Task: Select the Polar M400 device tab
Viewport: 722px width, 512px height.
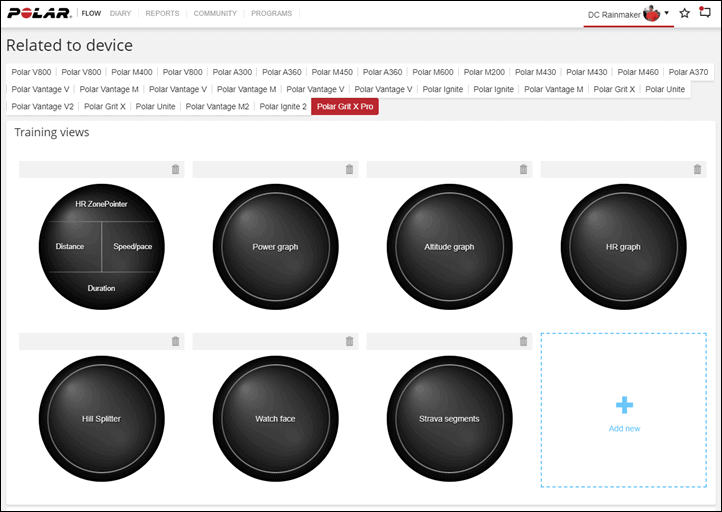Action: [132, 72]
